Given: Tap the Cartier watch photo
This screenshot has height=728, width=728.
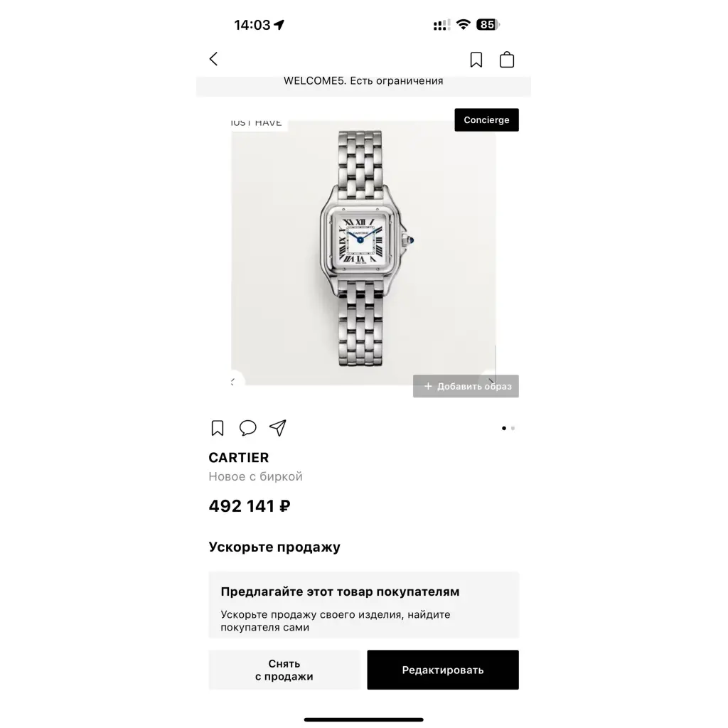Looking at the screenshot, I should [363, 253].
